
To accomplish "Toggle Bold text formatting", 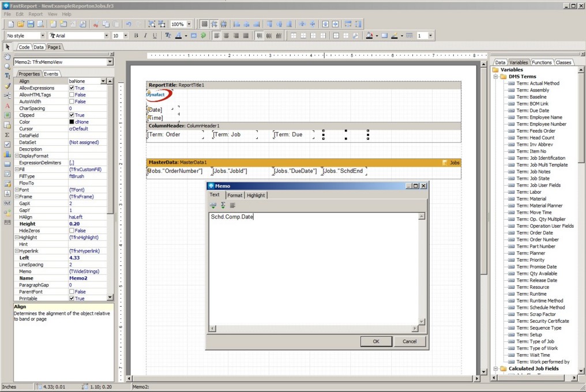I will coord(137,36).
